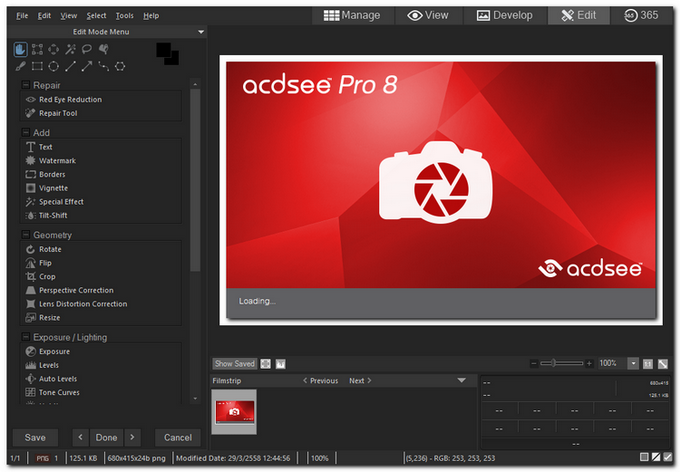680x472 pixels.
Task: Toggle the Show Saved button
Action: [x=235, y=364]
